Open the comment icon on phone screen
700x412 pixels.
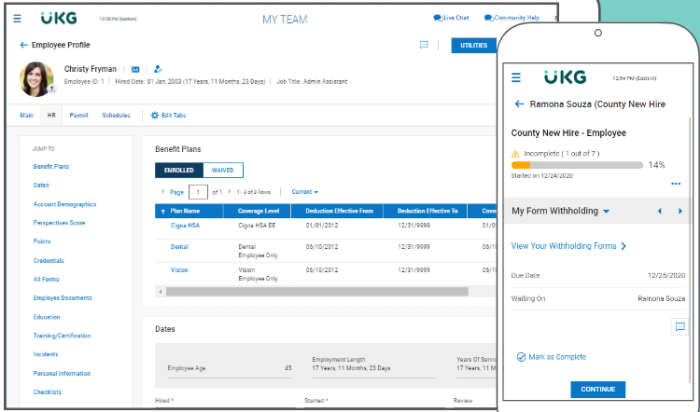pyautogui.click(x=680, y=327)
